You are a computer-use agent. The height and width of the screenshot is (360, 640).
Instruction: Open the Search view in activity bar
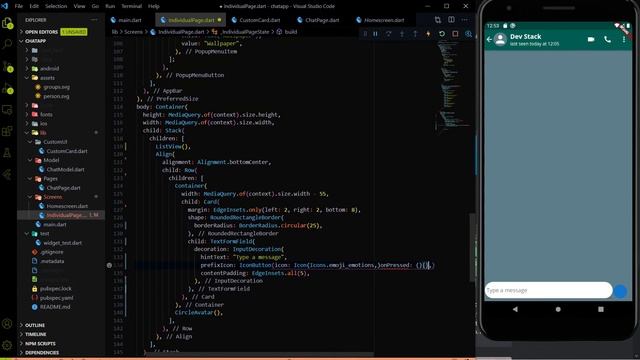pyautogui.click(x=7, y=44)
